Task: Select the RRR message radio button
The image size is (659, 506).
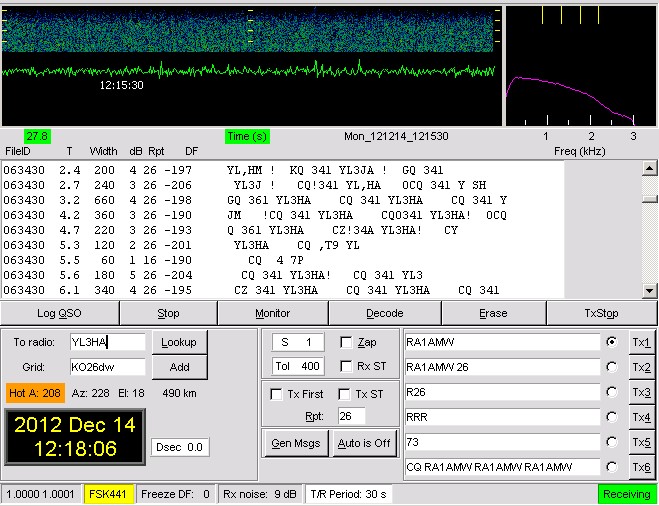Action: 612,417
